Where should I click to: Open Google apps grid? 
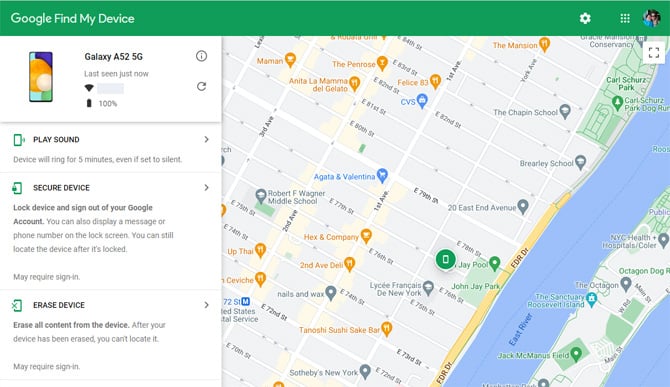click(x=625, y=18)
